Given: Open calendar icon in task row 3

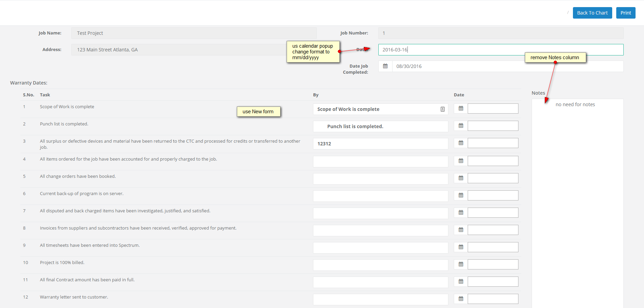Looking at the screenshot, I should tap(461, 143).
